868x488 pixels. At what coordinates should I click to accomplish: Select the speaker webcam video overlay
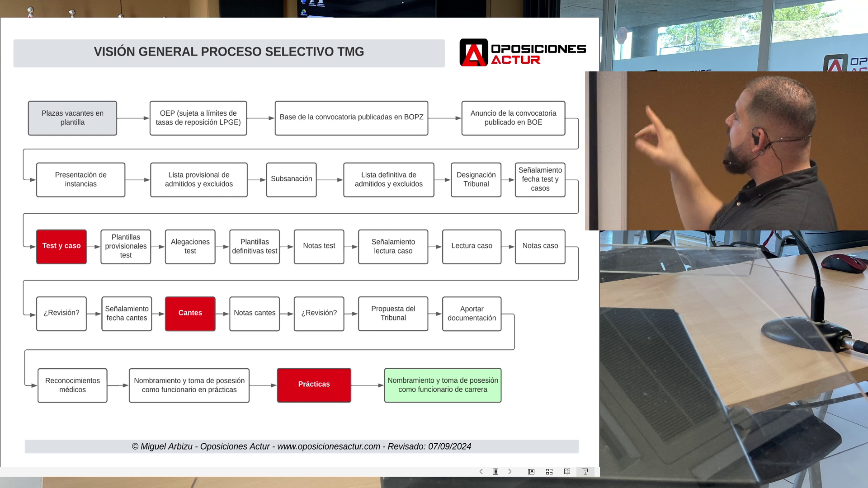coord(726,151)
